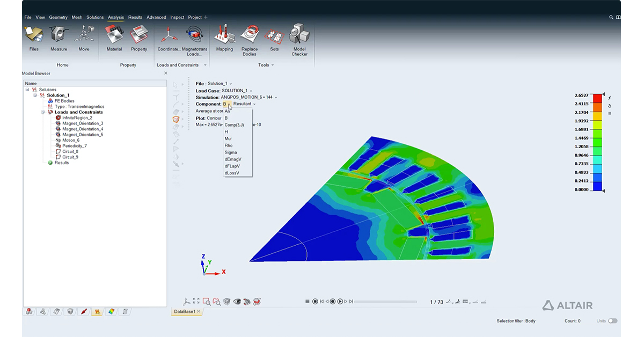Collapse the Solution_1 tree node
The height and width of the screenshot is (337, 644).
coord(35,95)
